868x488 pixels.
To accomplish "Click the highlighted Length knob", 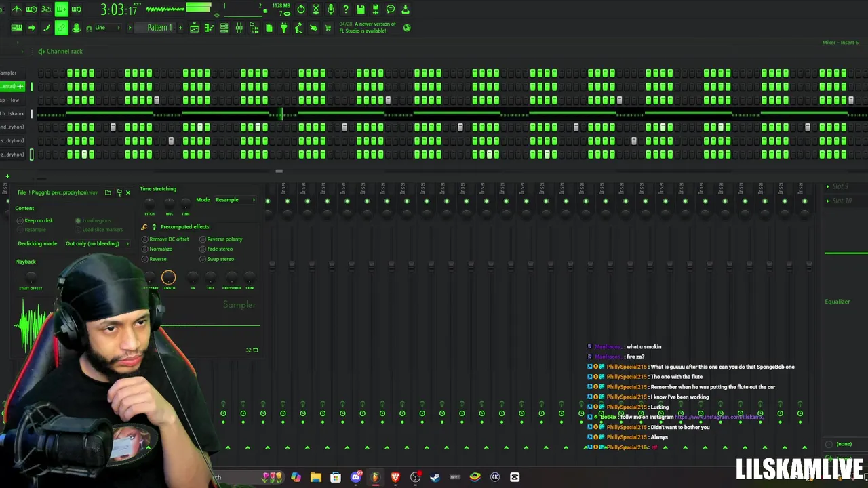I will (x=168, y=277).
